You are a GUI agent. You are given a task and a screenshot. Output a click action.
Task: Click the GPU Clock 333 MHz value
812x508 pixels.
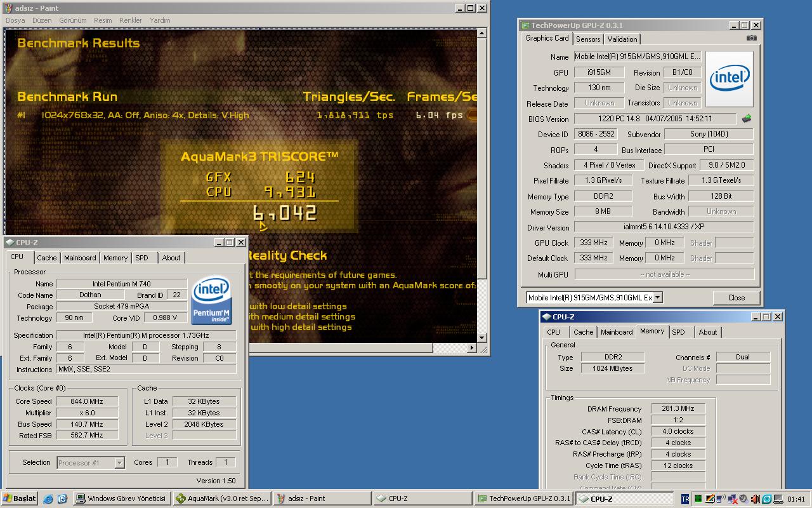click(594, 243)
